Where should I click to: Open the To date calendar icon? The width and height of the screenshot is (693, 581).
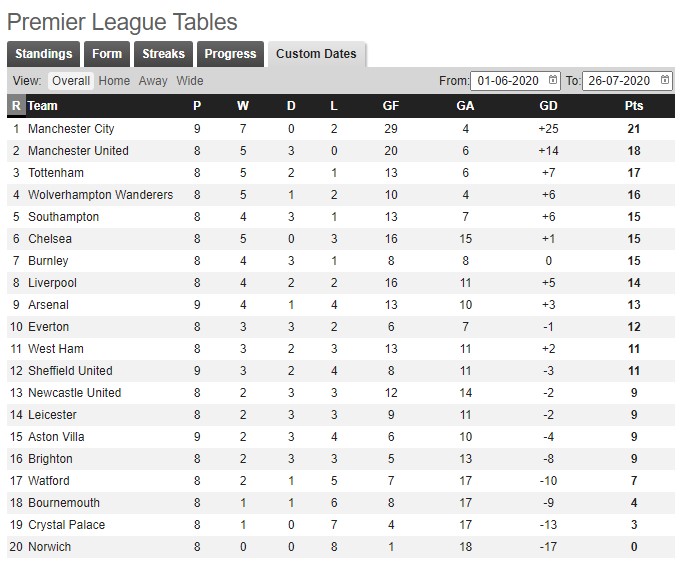(x=665, y=80)
